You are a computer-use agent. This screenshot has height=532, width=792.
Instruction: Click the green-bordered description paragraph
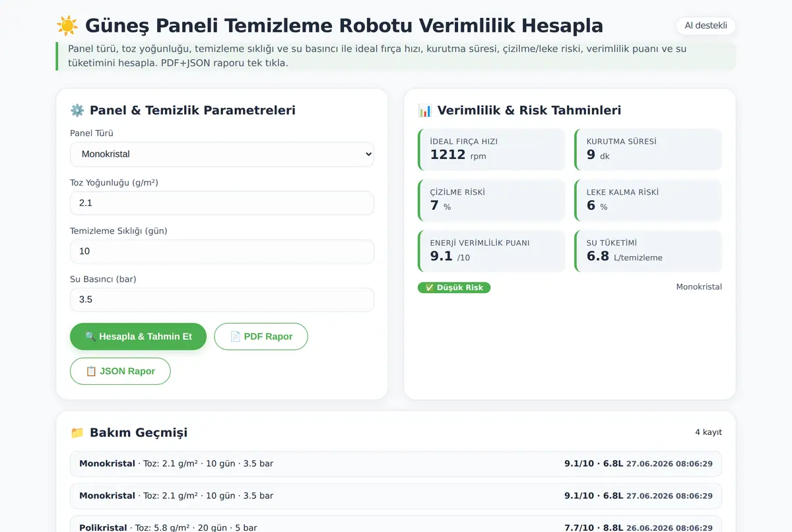[x=396, y=56]
